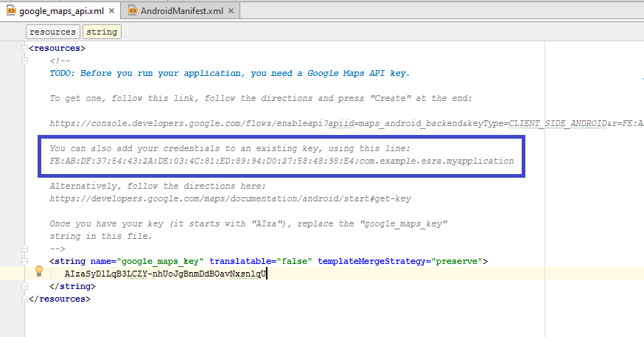This screenshot has width=644, height=337.
Task: Click fold marker at comment end
Action: [24, 249]
